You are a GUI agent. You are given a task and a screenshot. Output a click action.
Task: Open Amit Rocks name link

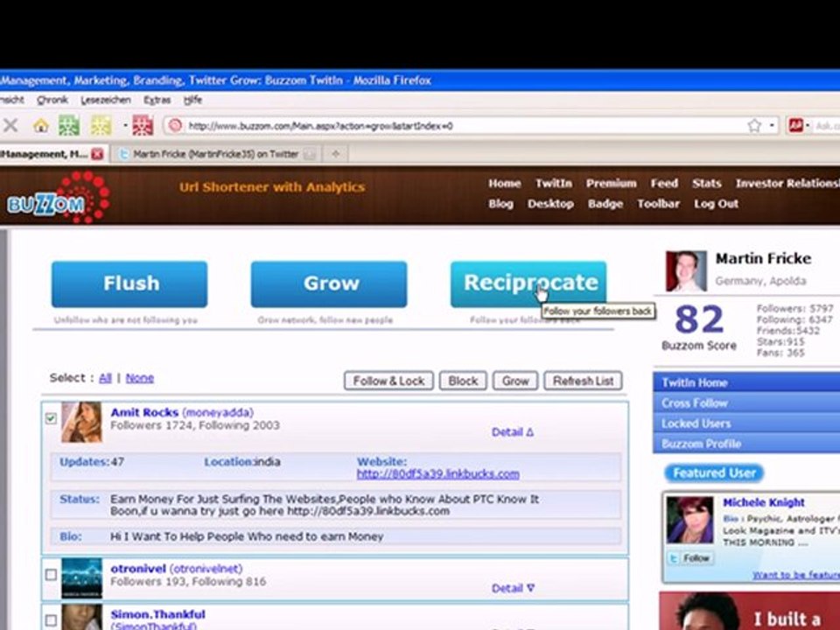(144, 412)
